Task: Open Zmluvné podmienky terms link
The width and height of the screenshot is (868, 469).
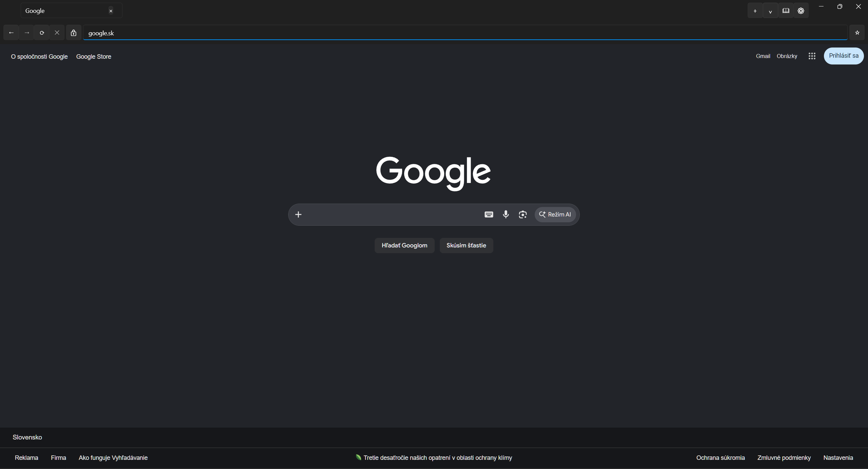Action: tap(784, 458)
